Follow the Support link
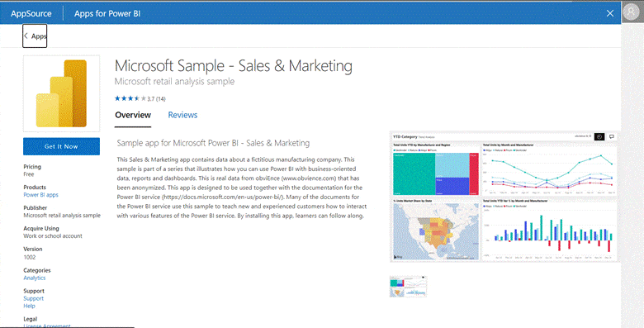This screenshot has height=328, width=644. pyautogui.click(x=33, y=298)
